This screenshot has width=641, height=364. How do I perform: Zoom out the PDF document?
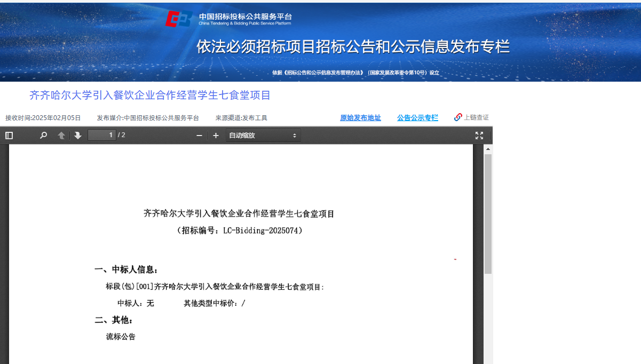(x=199, y=136)
